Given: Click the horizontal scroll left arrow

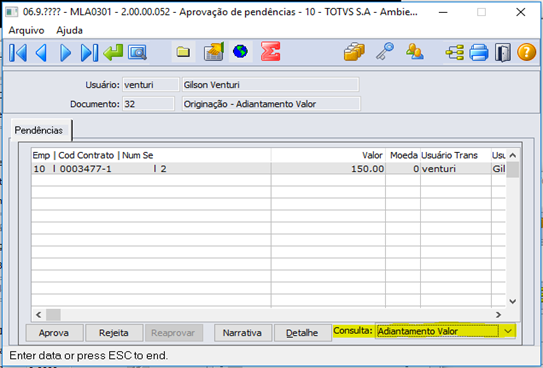Looking at the screenshot, I should (39, 315).
